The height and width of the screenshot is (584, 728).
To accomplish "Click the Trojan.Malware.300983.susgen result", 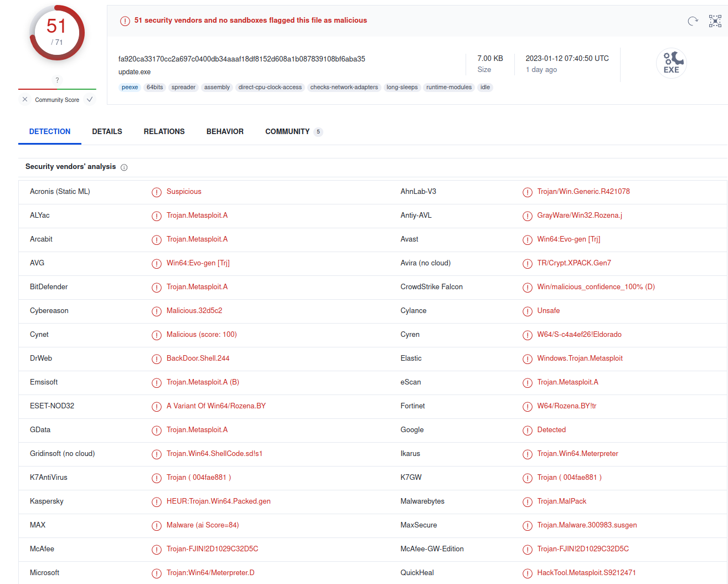I will (587, 525).
